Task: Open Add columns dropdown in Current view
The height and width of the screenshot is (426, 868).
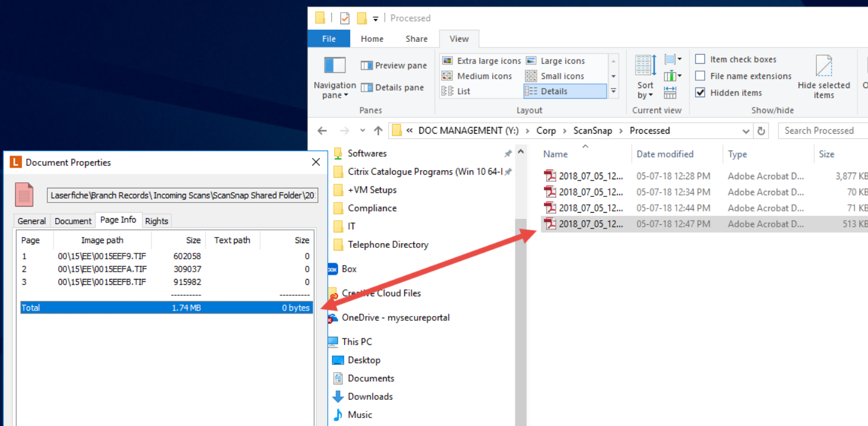Action: [x=673, y=76]
